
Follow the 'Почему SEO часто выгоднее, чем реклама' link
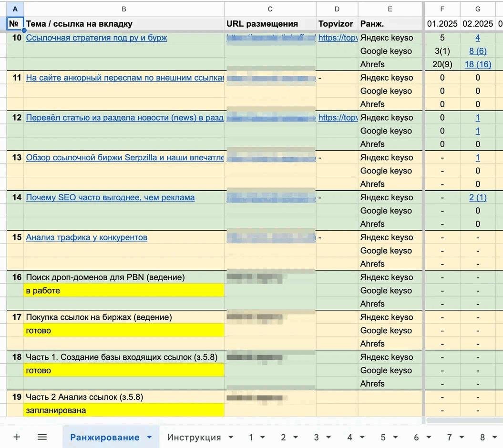coord(110,197)
